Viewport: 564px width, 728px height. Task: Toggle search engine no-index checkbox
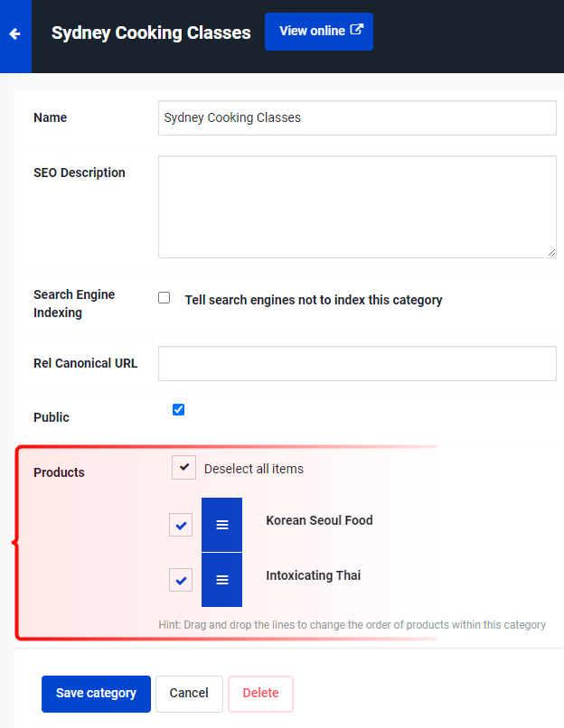pyautogui.click(x=164, y=297)
